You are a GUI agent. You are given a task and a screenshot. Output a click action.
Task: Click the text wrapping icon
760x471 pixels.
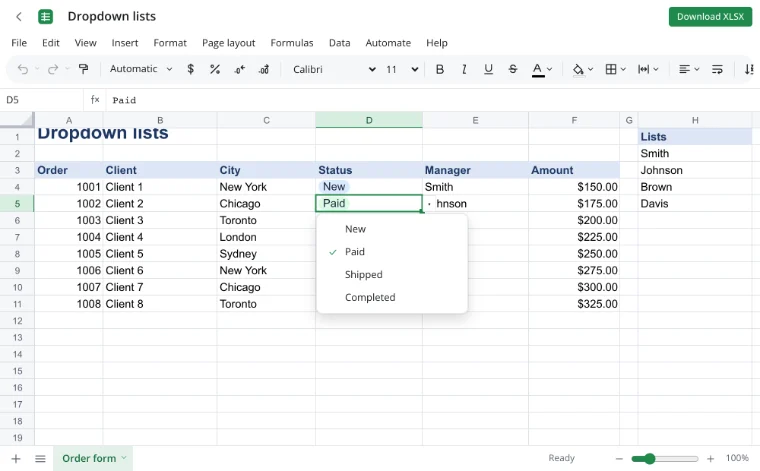click(717, 69)
